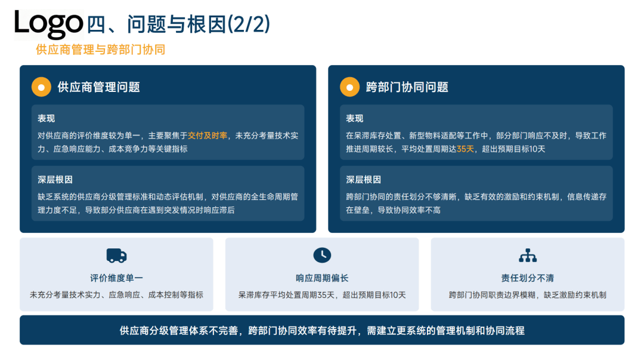Screen dimensions: 644x363
Task: Select the orange subtitle 供应商管理与跨部门协同
Action: [100, 50]
